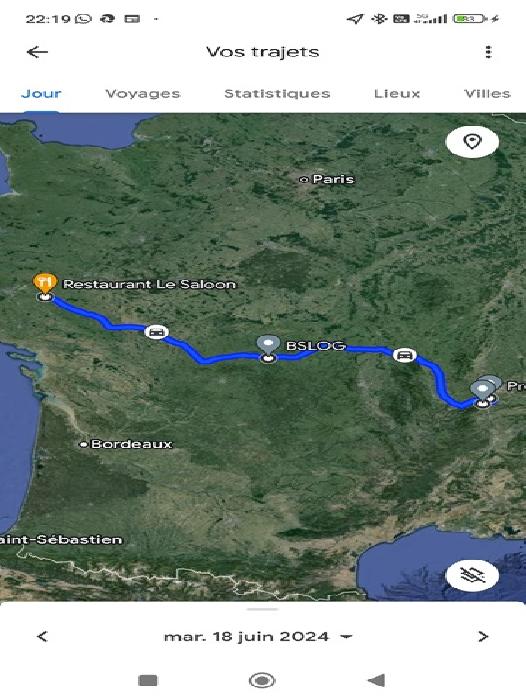Expand the mar. 18 juin 2024 date picker
The width and height of the screenshot is (526, 700).
258,636
